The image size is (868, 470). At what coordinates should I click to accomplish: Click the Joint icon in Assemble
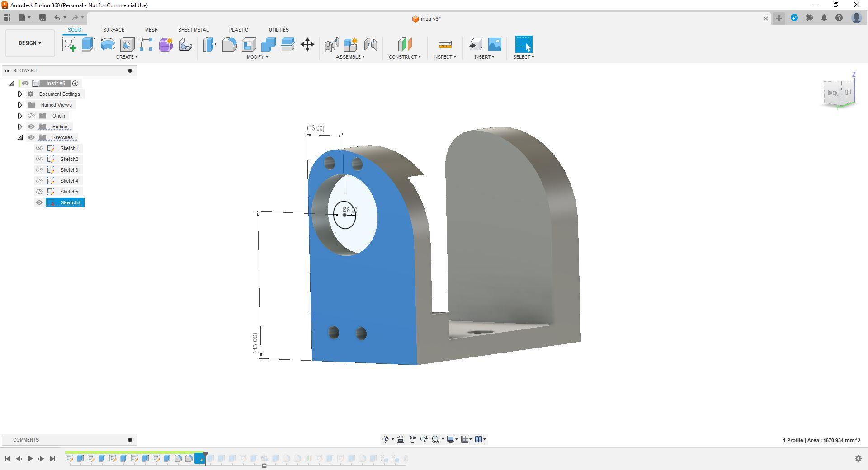click(x=370, y=44)
